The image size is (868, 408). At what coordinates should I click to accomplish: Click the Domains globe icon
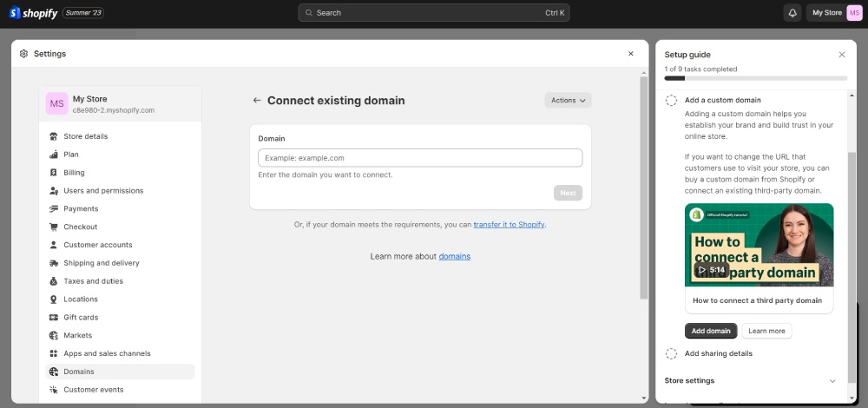click(54, 372)
